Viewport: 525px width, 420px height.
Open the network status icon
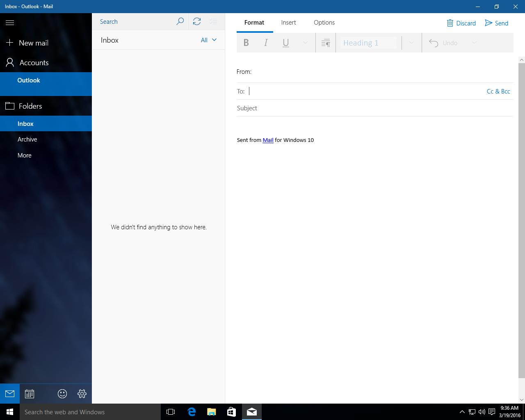coord(472,412)
